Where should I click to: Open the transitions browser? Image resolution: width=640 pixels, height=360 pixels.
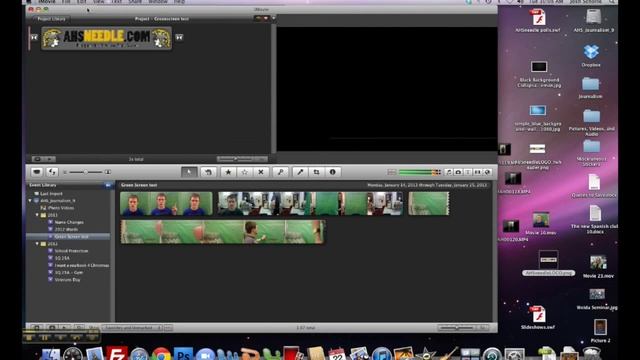tap(477, 172)
